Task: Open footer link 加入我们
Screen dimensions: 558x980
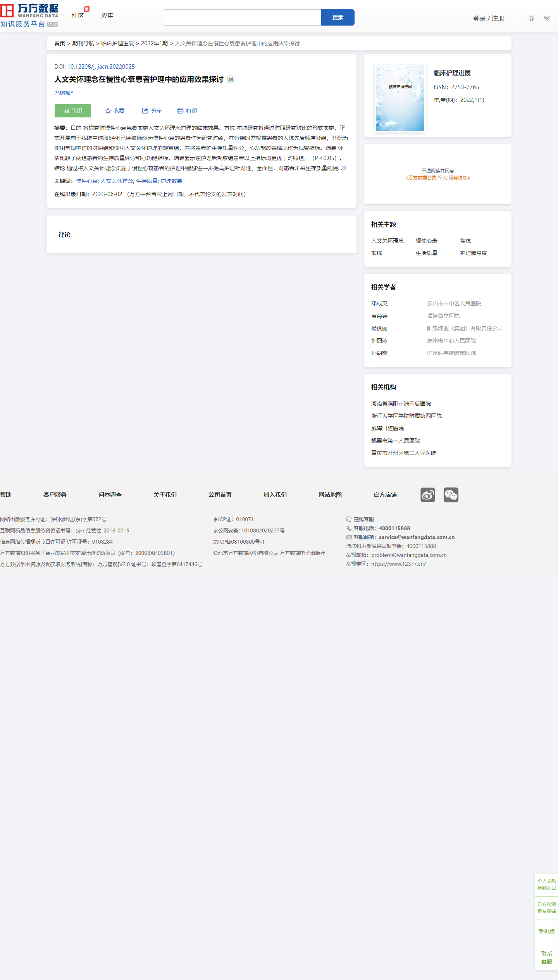Action: coord(275,495)
